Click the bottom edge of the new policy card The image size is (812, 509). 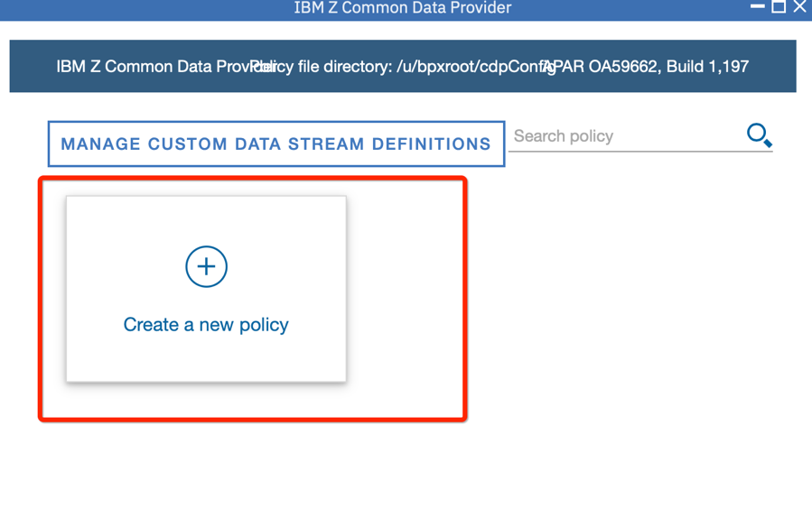206,381
